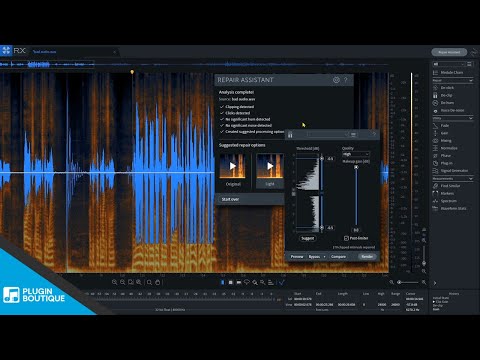This screenshot has height=360, width=480.
Task: Click the playhead marker above the waveform
Action: tap(132, 72)
